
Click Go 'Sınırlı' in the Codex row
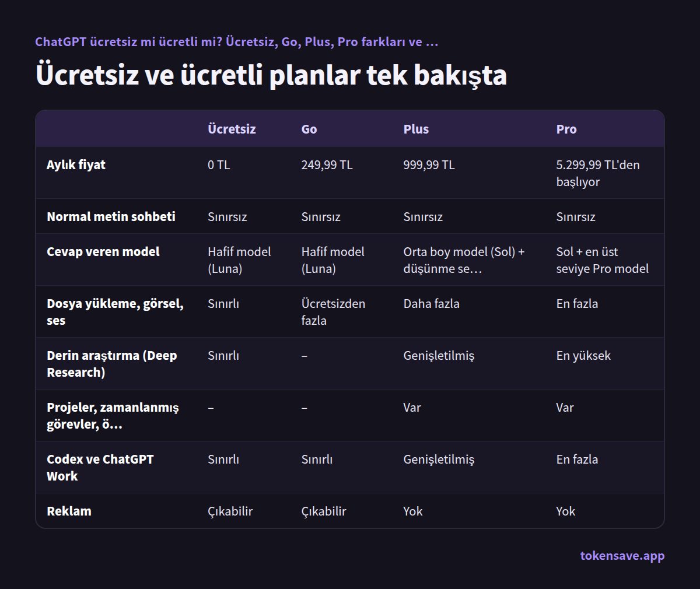pyautogui.click(x=317, y=460)
